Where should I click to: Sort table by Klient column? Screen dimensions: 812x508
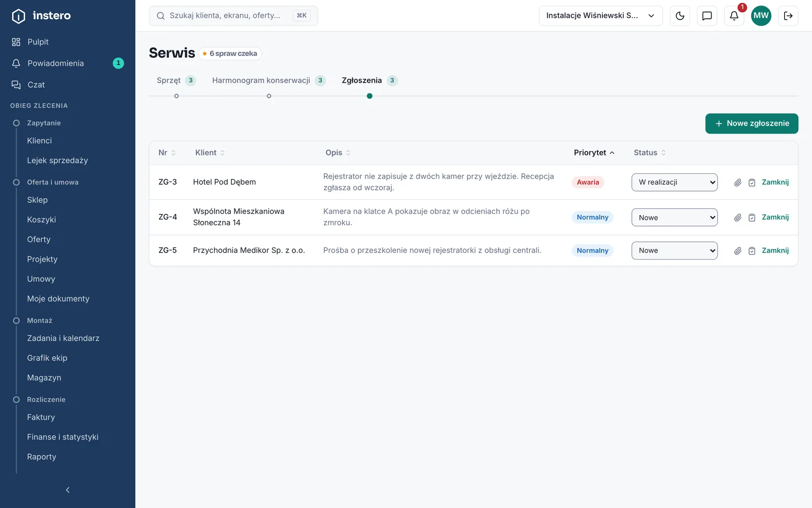click(x=210, y=152)
